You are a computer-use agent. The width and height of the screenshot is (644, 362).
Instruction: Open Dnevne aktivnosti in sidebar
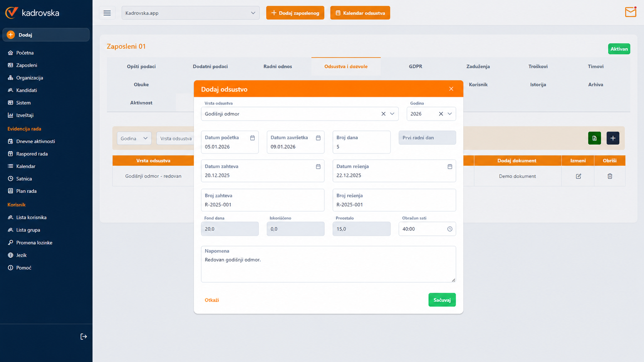pyautogui.click(x=35, y=141)
